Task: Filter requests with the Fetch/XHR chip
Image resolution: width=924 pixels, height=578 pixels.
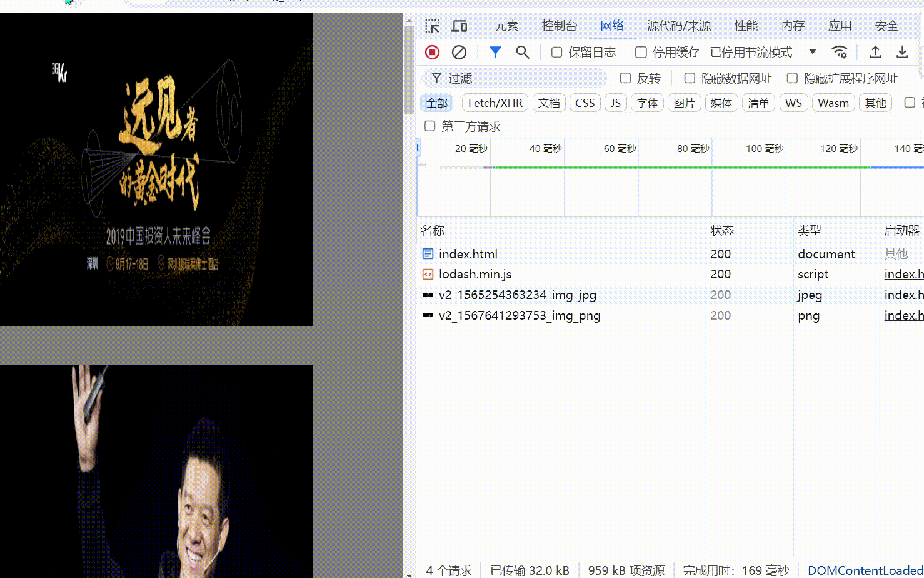Action: click(x=495, y=103)
